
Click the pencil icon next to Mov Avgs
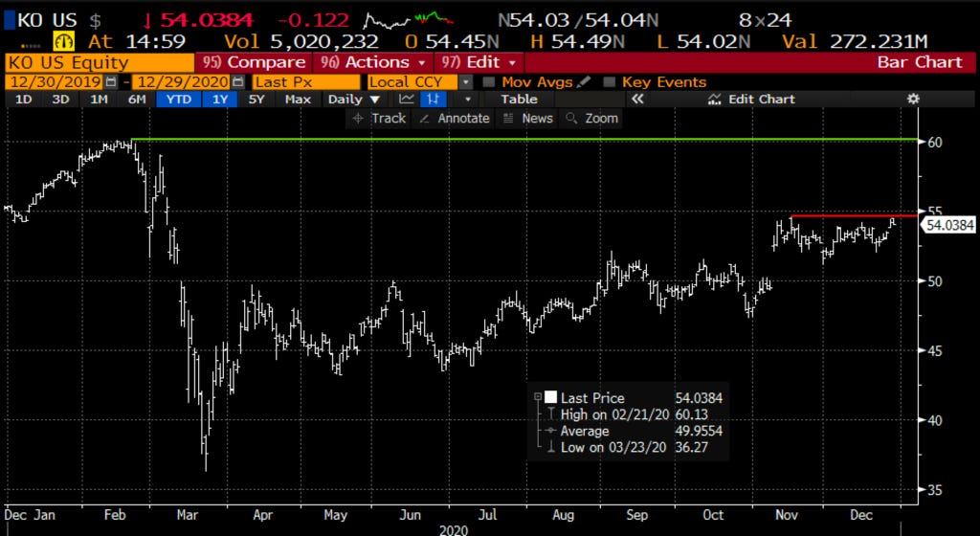pyautogui.click(x=584, y=82)
